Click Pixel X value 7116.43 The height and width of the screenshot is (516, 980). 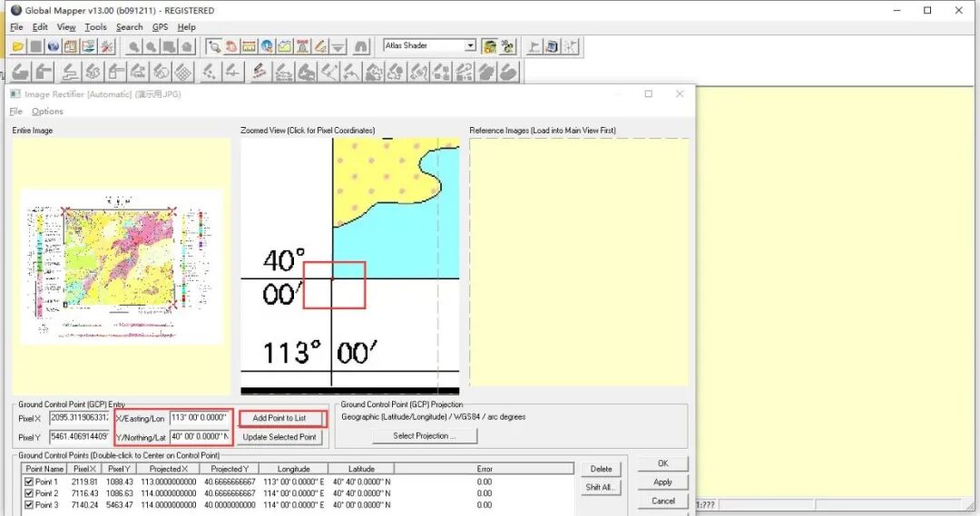[x=84, y=493]
